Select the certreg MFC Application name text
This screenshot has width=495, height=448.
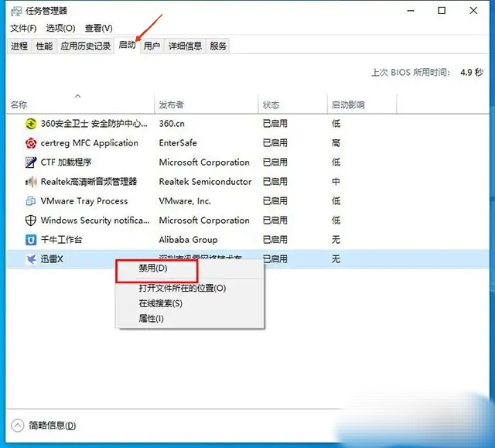pos(90,143)
